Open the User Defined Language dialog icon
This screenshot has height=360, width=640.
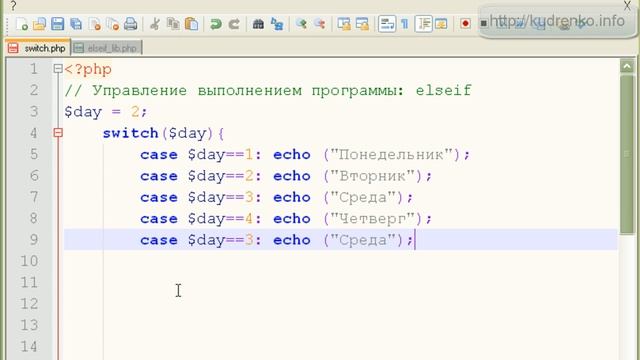click(x=441, y=24)
